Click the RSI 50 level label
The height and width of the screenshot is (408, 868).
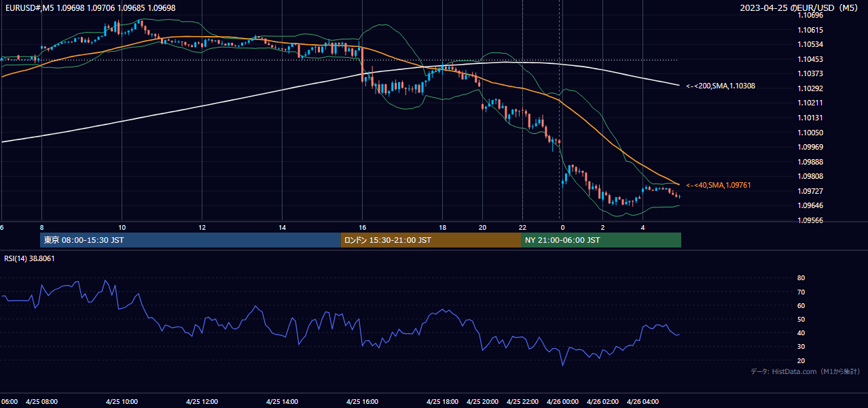801,319
